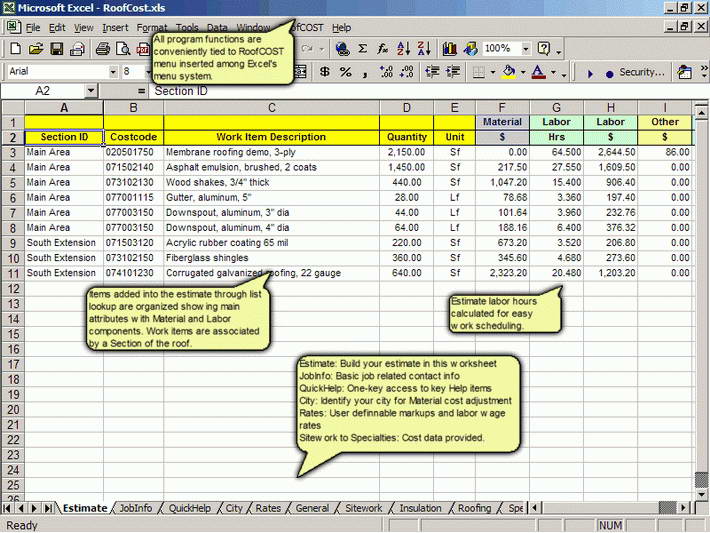The height and width of the screenshot is (533, 710).
Task: Click the record macro dot icon
Action: tap(609, 73)
